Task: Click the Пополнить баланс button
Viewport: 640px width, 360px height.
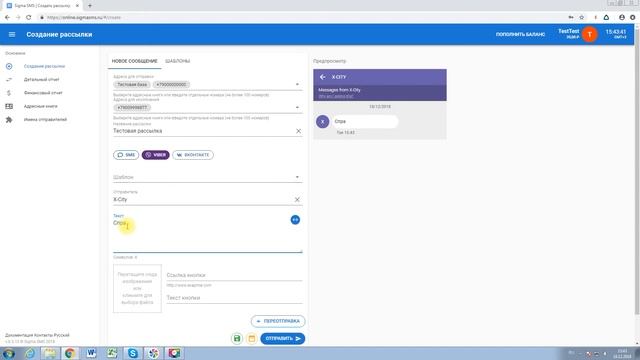Action: coord(520,34)
